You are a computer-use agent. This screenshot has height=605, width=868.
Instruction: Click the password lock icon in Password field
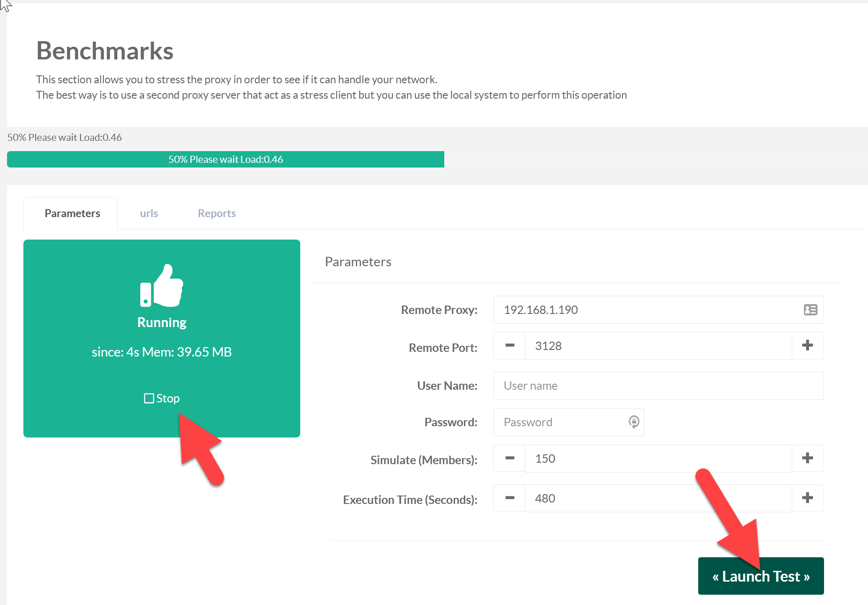[634, 422]
